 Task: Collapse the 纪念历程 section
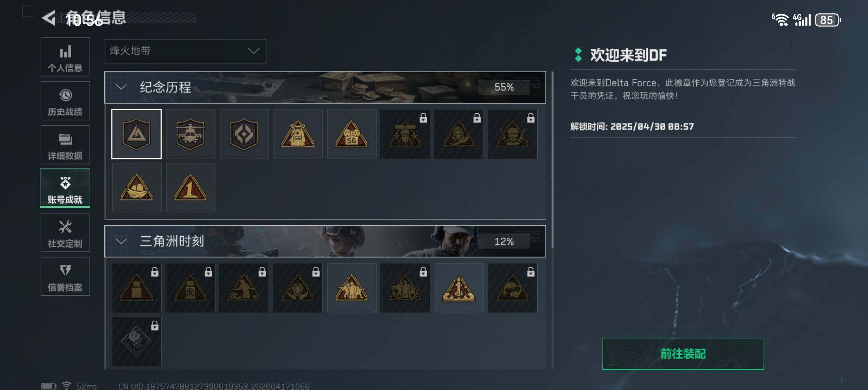point(121,87)
